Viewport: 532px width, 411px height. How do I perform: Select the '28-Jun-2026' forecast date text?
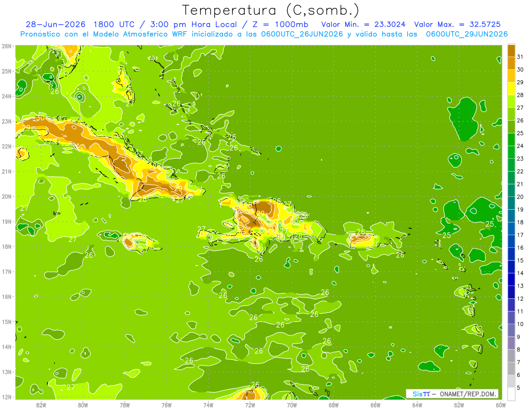(x=56, y=24)
